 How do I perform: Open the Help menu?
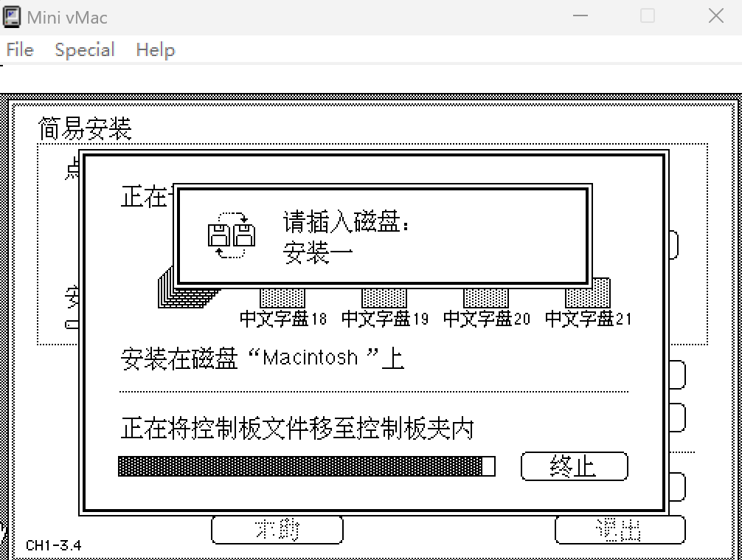(x=155, y=50)
